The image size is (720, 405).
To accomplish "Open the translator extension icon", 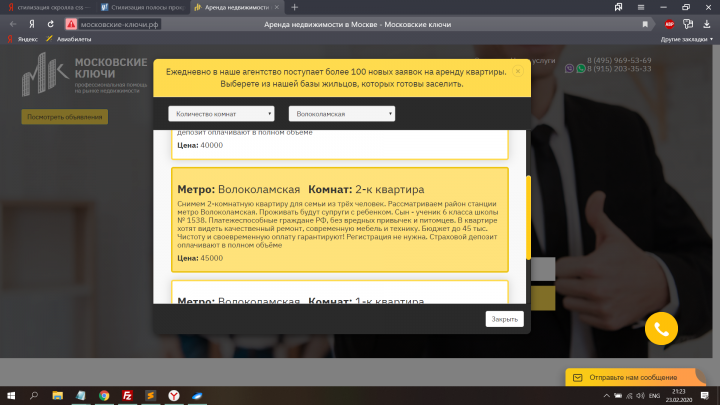I will click(x=688, y=24).
